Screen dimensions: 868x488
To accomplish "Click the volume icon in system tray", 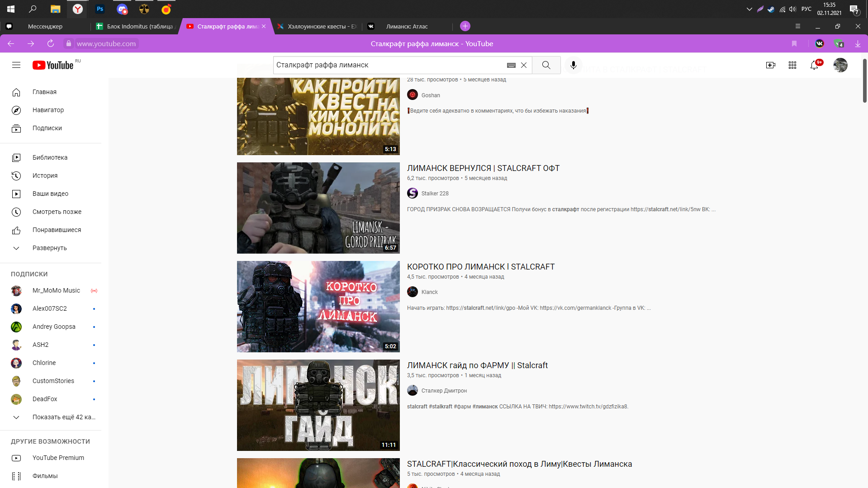I will coord(792,9).
